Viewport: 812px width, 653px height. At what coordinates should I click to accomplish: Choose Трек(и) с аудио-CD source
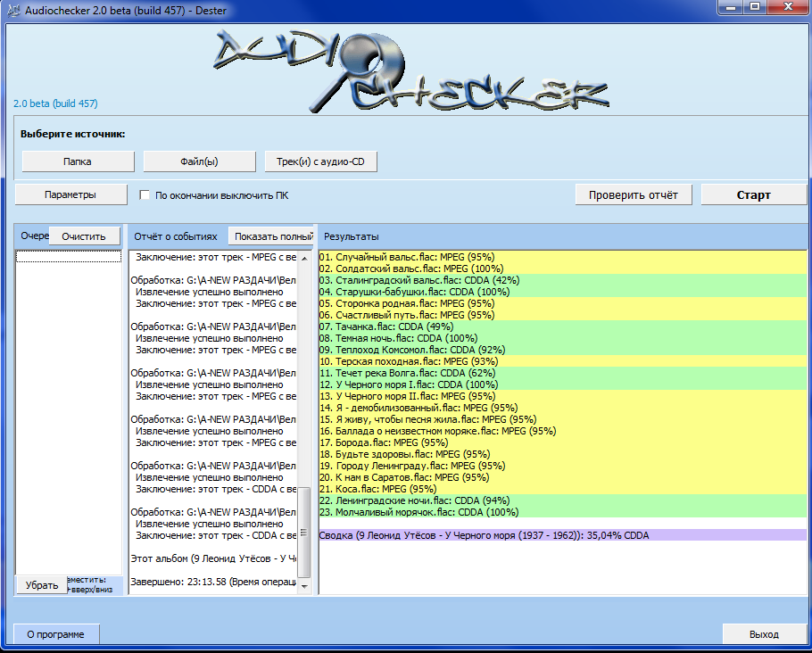(321, 161)
